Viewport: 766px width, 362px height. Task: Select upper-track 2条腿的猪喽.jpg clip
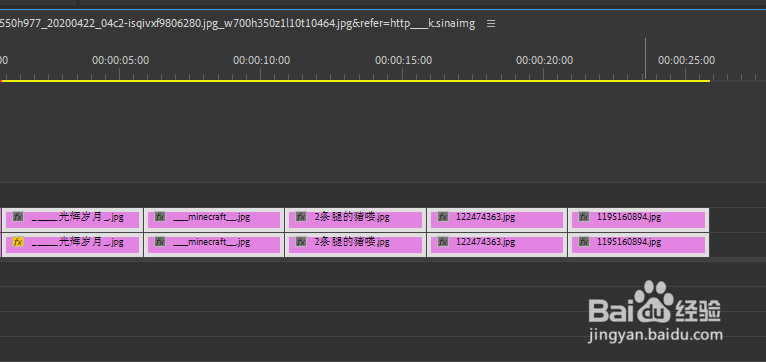[x=356, y=220]
